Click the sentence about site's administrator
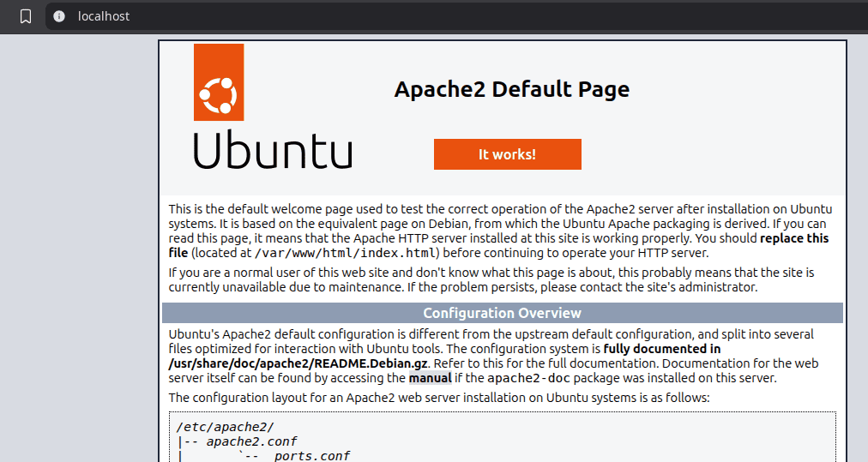Viewport: 868px width, 462px height. click(x=582, y=287)
